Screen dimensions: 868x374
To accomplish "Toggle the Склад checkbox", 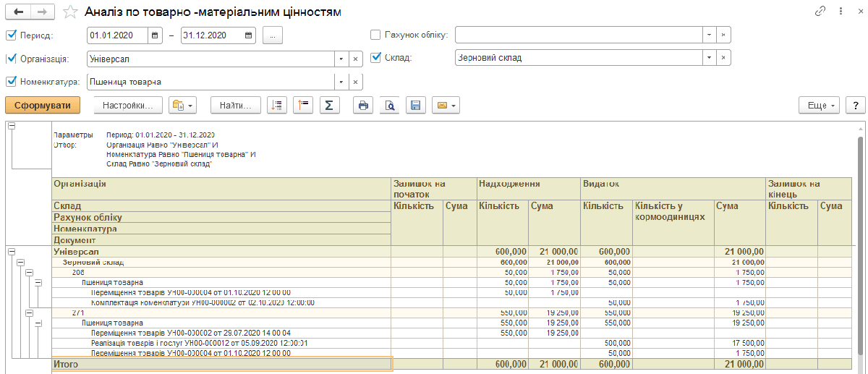I will pyautogui.click(x=375, y=58).
